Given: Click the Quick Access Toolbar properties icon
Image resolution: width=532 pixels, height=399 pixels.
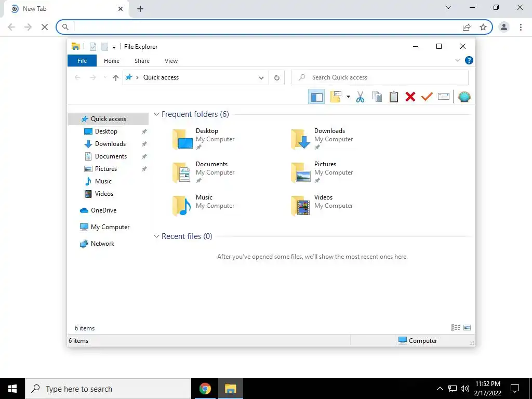Looking at the screenshot, I should [x=93, y=46].
